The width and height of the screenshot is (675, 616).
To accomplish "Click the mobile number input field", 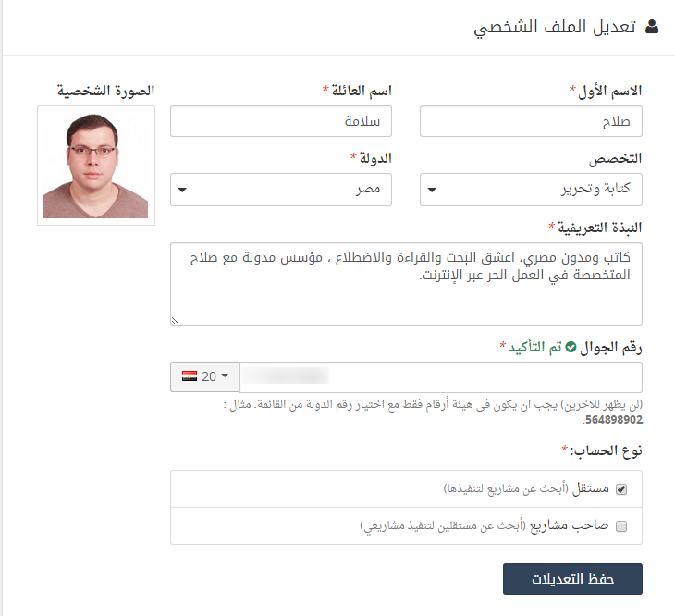I will [x=440, y=376].
